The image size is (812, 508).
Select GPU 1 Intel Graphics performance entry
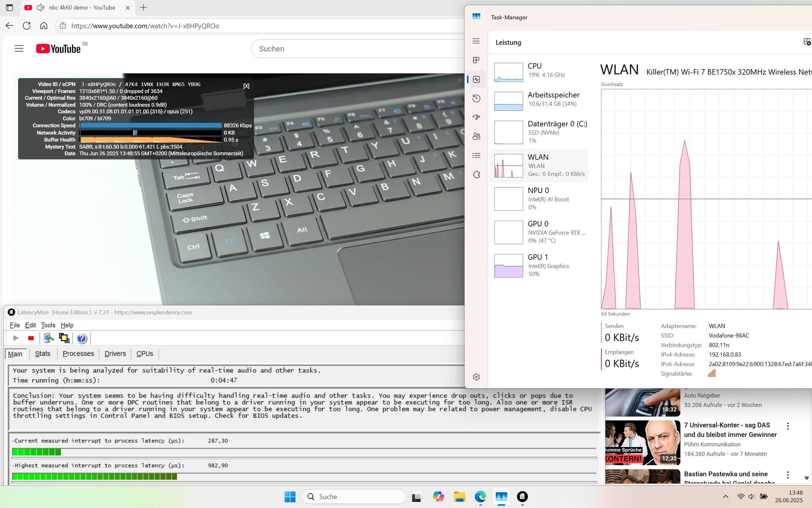539,265
